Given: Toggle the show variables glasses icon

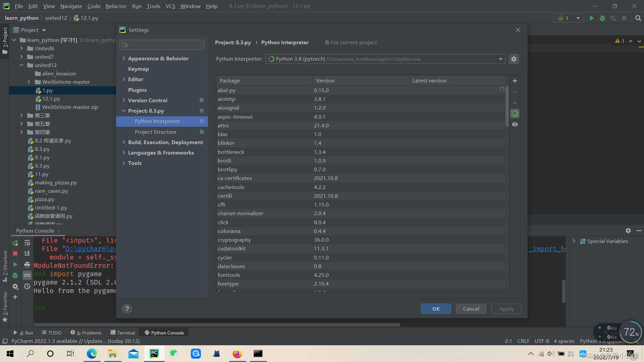Looking at the screenshot, I should click(x=27, y=275).
